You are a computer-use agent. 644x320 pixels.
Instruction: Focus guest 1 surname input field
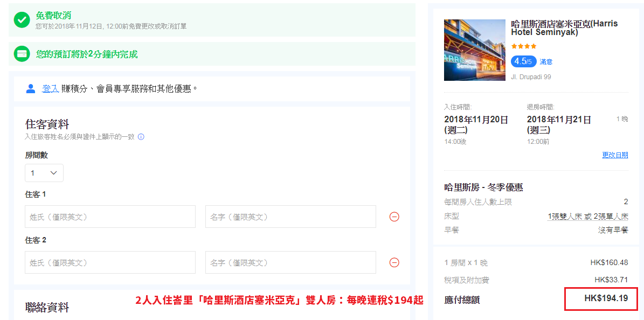point(110,217)
